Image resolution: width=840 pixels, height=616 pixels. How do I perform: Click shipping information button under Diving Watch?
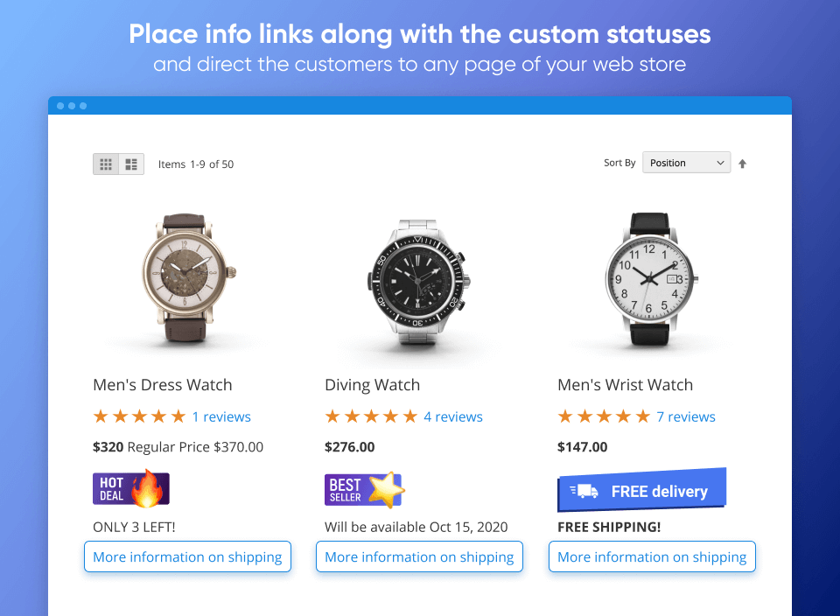(419, 556)
